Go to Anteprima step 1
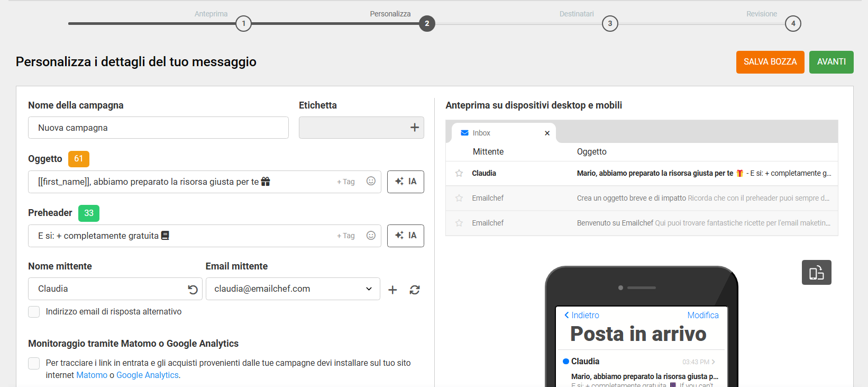Image resolution: width=868 pixels, height=387 pixels. tap(243, 24)
